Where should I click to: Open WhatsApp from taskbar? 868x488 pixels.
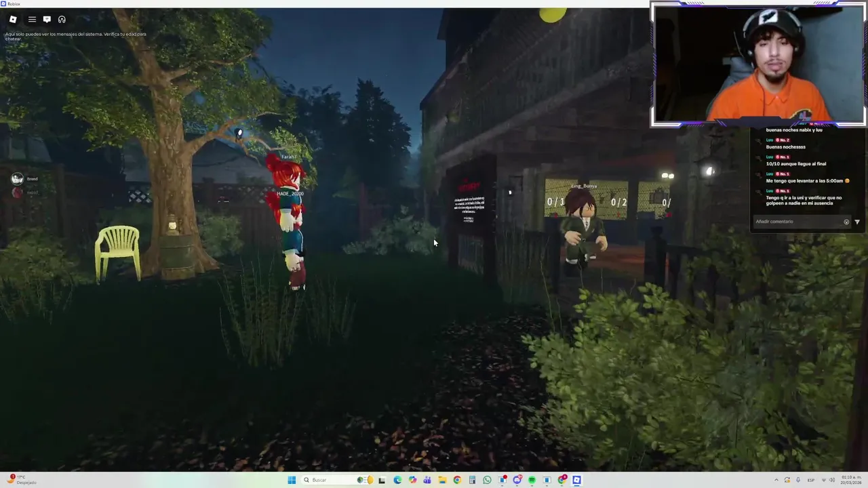487,480
